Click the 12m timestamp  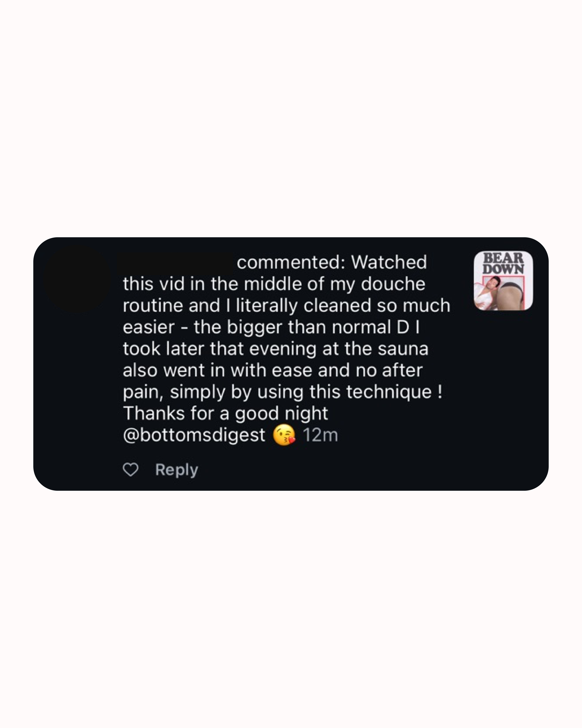320,435
